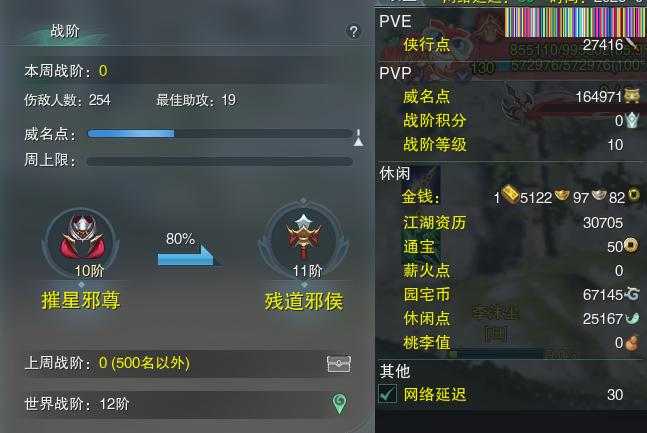Click the 战阶积分 crystal icon
The width and height of the screenshot is (647, 433).
(632, 120)
